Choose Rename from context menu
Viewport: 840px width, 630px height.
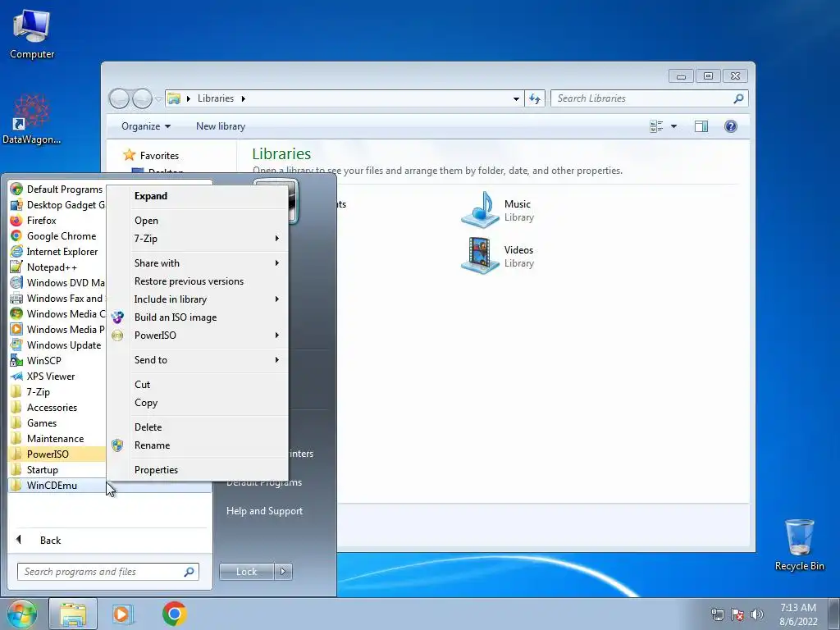tap(197, 445)
